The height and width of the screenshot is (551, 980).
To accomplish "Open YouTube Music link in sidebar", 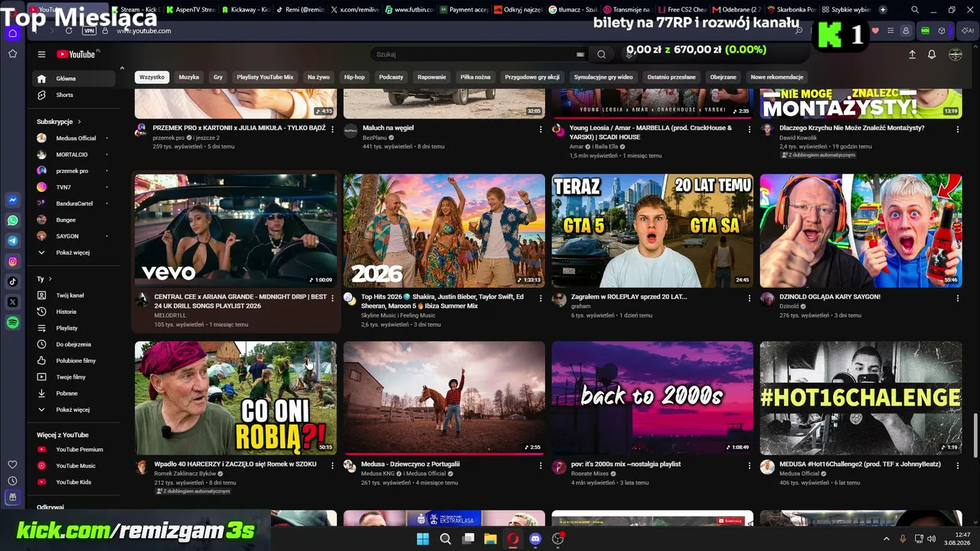I will [75, 466].
